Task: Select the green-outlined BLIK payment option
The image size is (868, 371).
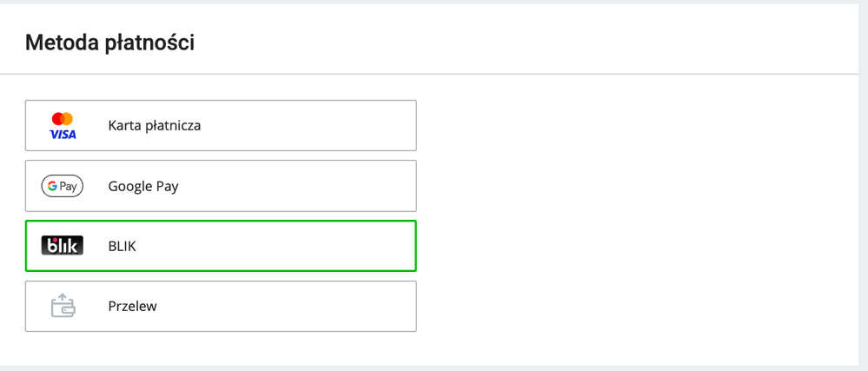Action: click(x=221, y=246)
